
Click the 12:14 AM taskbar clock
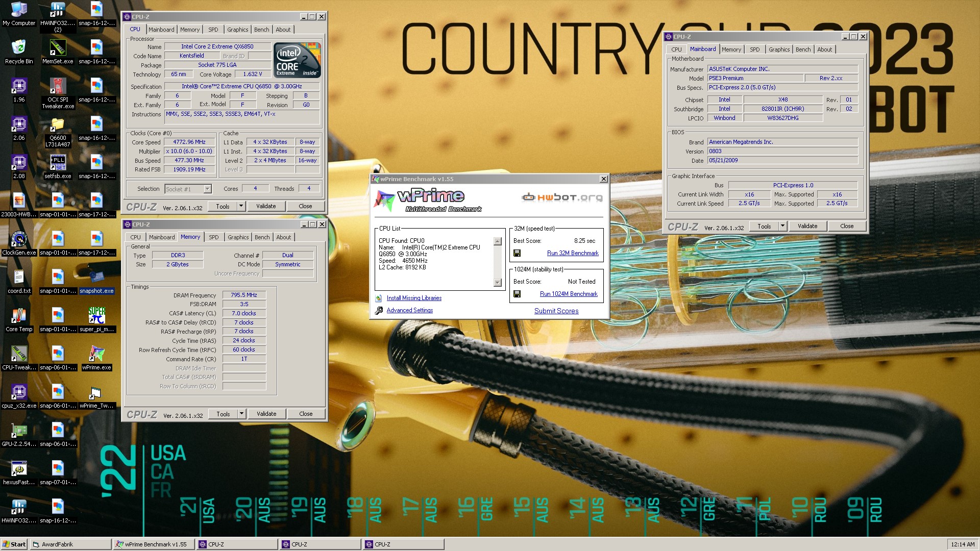pos(963,544)
